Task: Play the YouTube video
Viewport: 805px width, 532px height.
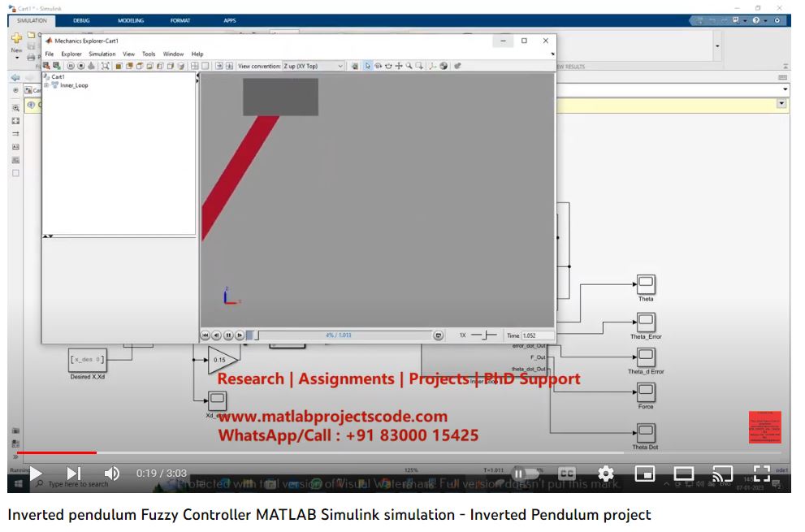Action: [x=35, y=473]
